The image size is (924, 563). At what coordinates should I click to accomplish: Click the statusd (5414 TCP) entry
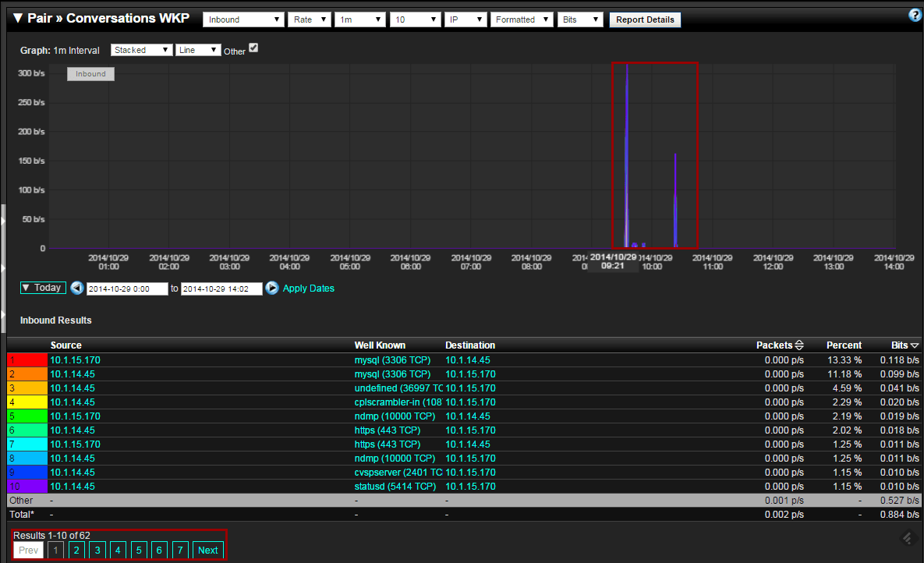pos(395,487)
